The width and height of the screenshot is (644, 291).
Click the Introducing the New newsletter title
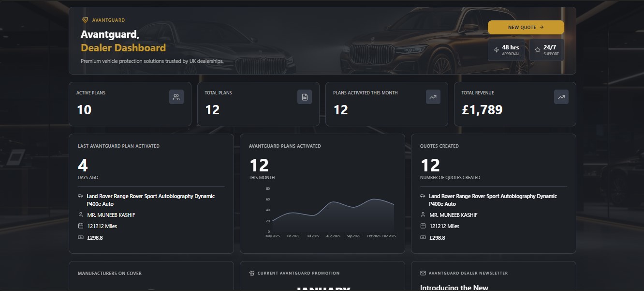(x=454, y=288)
